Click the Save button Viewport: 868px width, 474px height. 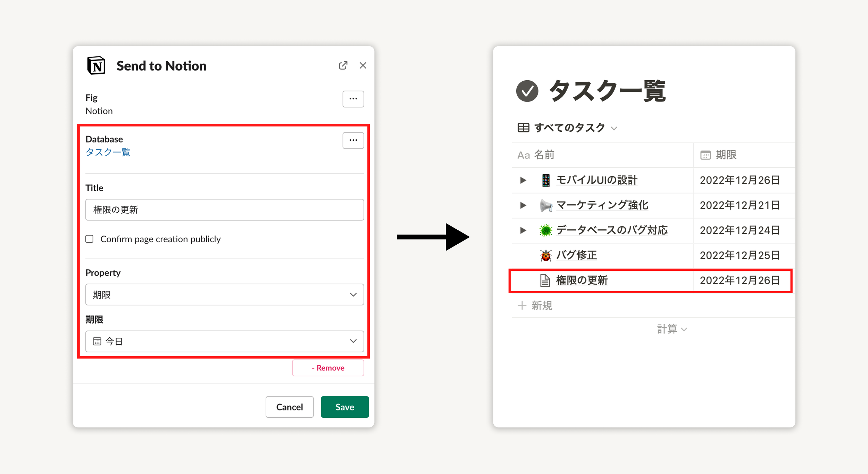[344, 407]
